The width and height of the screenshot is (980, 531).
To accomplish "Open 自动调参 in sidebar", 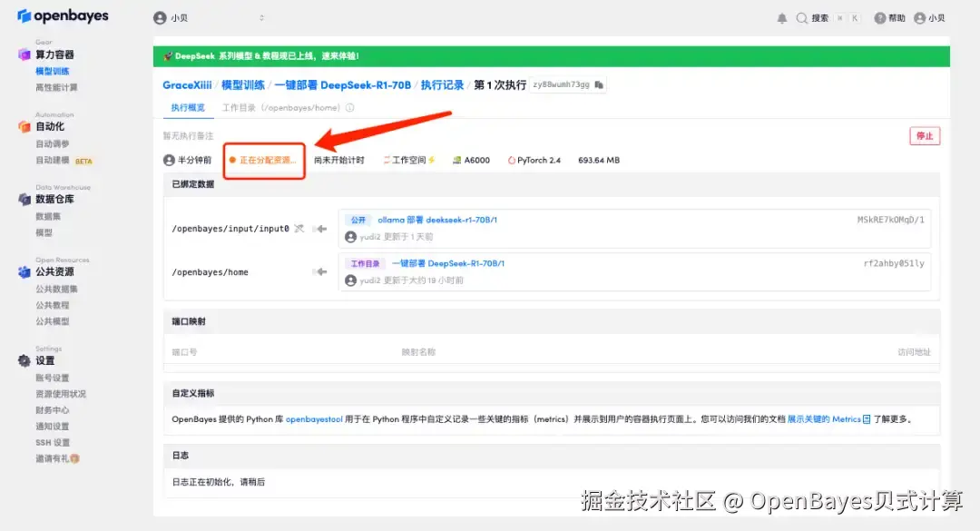I will click(x=53, y=143).
